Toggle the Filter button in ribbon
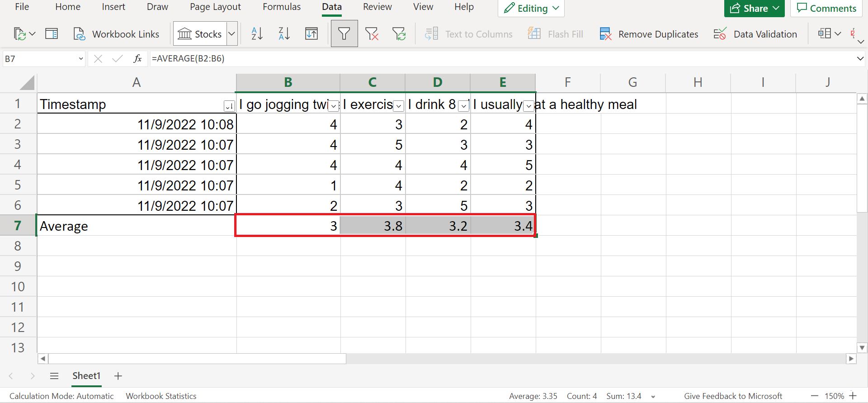 (344, 34)
